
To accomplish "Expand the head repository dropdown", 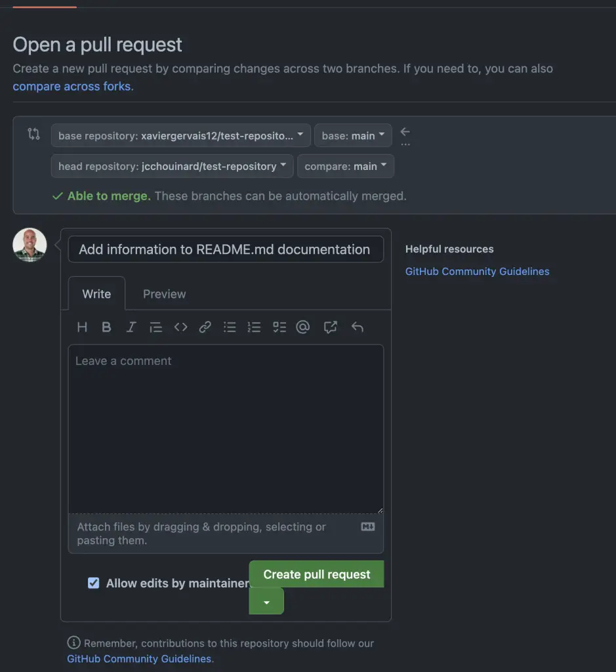I will pos(172,166).
